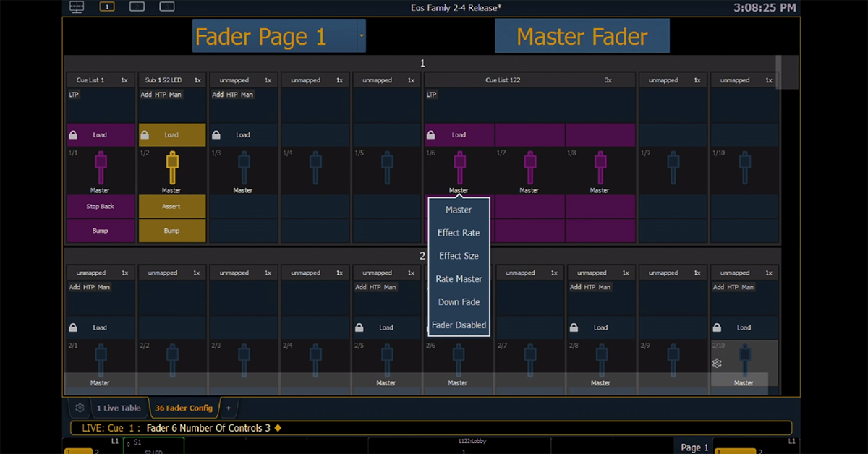The width and height of the screenshot is (868, 454).
Task: Toggle Bump on the Sub 1 S2 LED fader
Action: tap(171, 231)
